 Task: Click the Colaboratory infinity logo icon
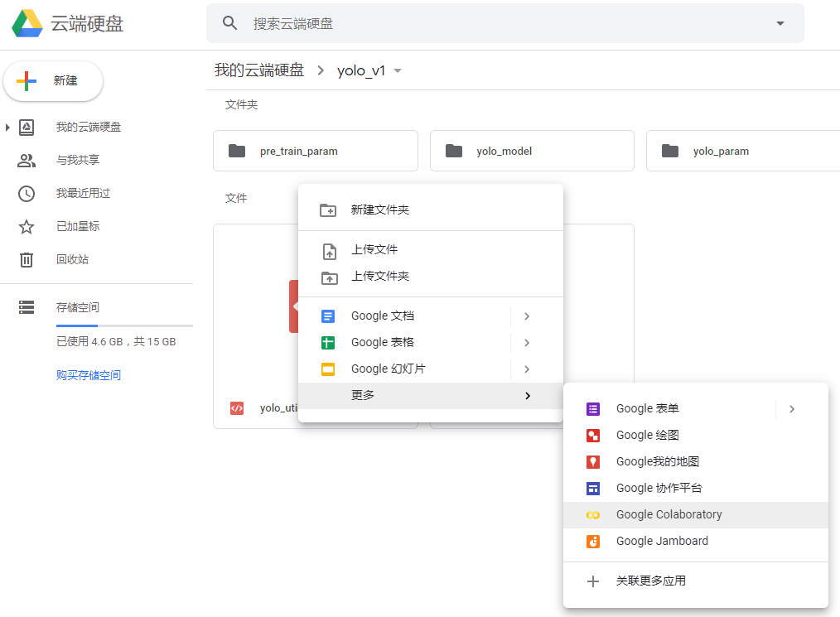(x=593, y=515)
